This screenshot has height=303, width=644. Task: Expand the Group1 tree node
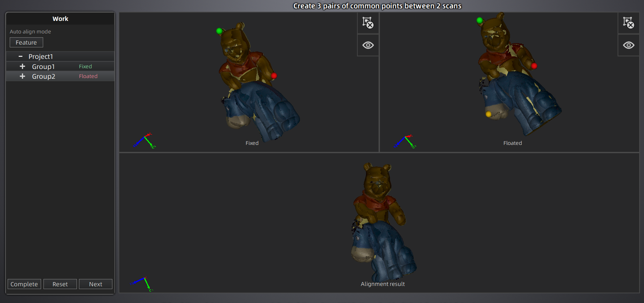pyautogui.click(x=22, y=67)
